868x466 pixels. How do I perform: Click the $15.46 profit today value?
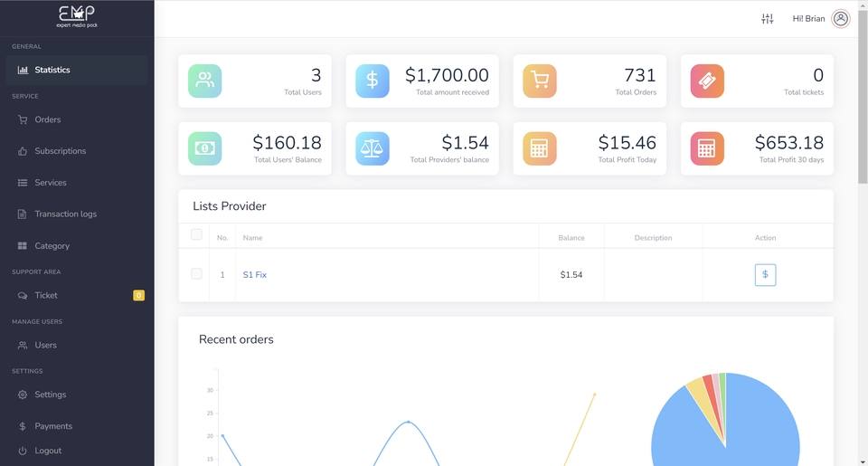pyautogui.click(x=627, y=143)
